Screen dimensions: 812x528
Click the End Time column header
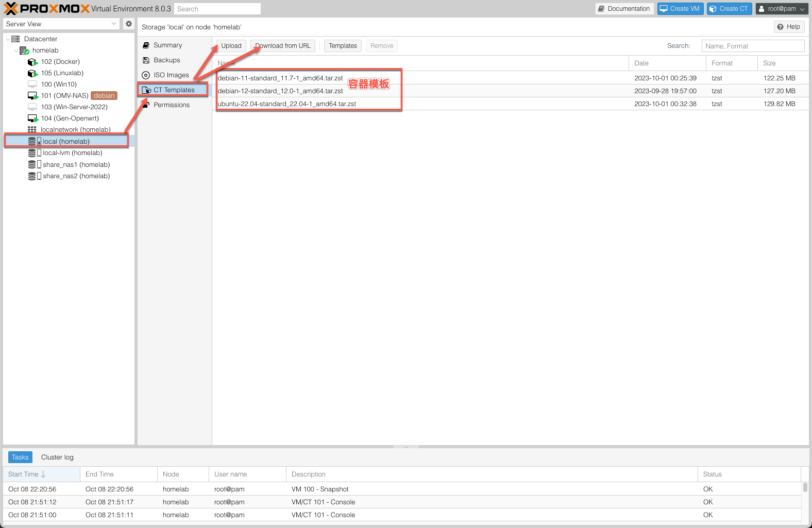click(119, 474)
